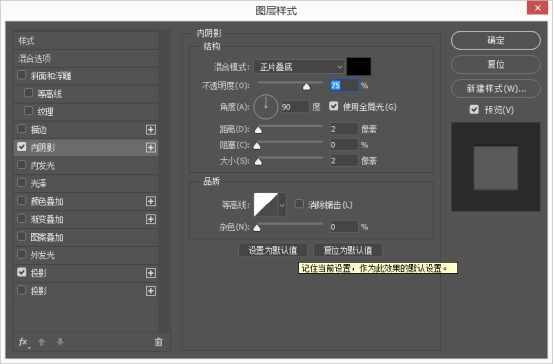Click the 大小 value field
The image size is (554, 364).
point(344,161)
